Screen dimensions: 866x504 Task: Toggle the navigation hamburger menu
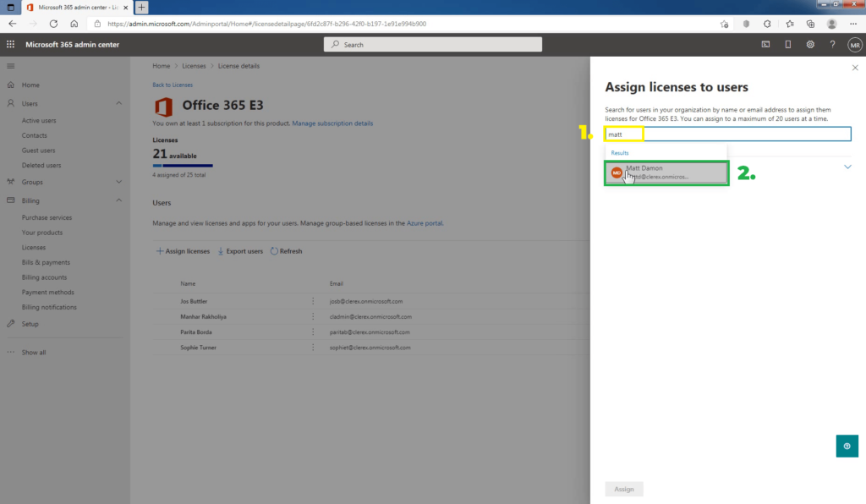coord(10,66)
